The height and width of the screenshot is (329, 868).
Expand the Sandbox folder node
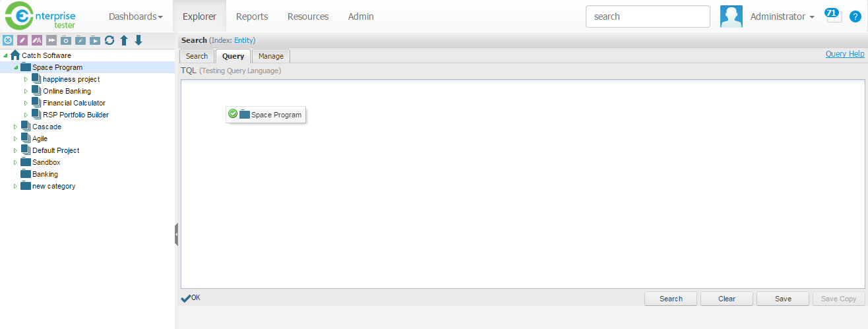coord(16,162)
